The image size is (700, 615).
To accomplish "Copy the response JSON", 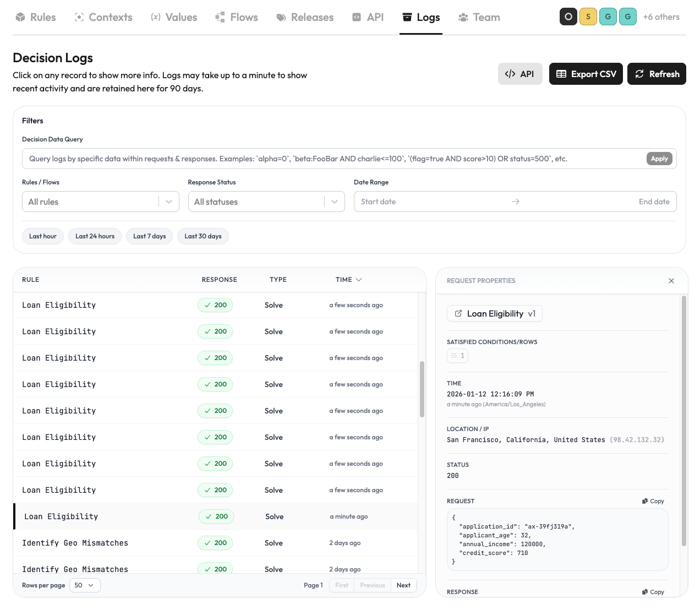I will pyautogui.click(x=653, y=592).
